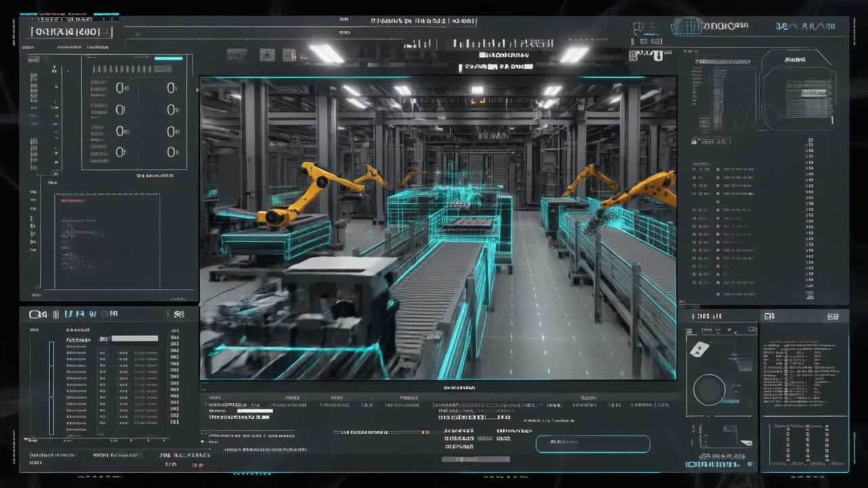Image resolution: width=868 pixels, height=488 pixels.
Task: Click the white progress bar below the viewport
Action: 254,411
